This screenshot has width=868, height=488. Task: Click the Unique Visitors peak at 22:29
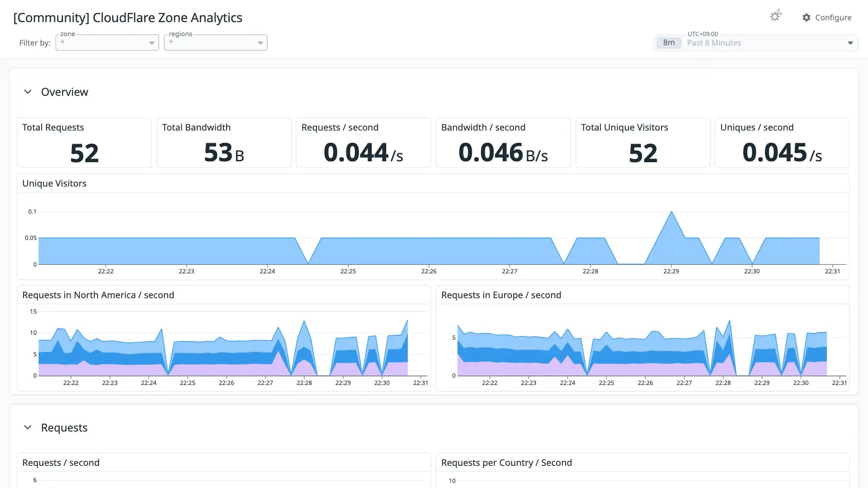point(671,212)
